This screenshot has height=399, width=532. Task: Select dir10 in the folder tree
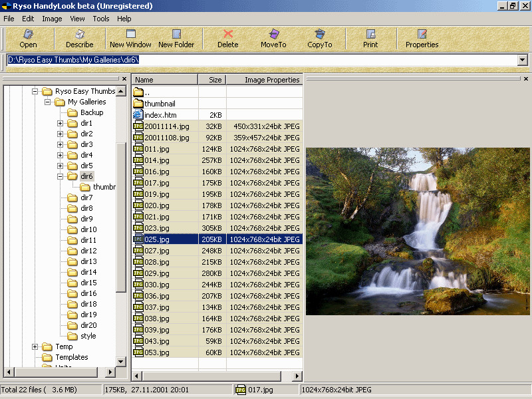tap(88, 229)
